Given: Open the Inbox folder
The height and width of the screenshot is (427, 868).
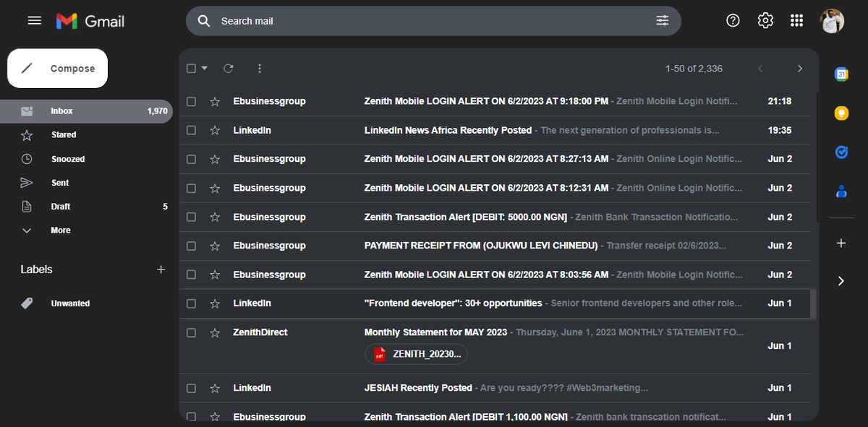Looking at the screenshot, I should pyautogui.click(x=87, y=111).
